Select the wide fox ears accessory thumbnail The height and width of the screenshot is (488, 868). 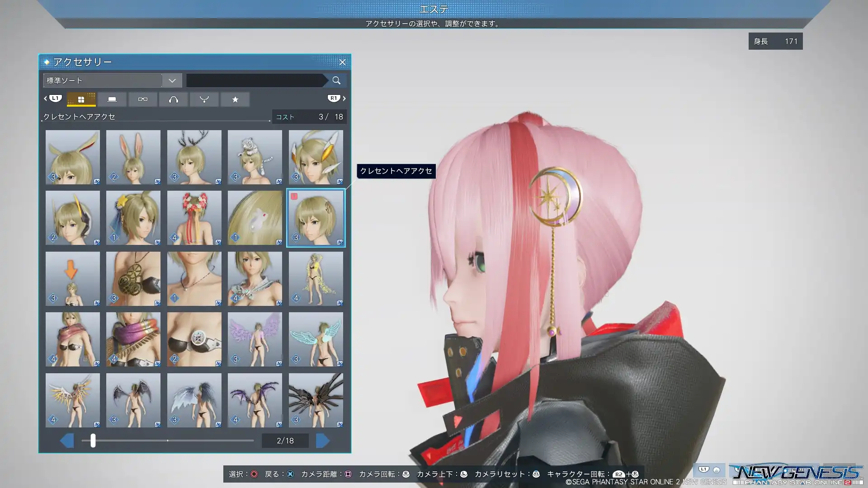tap(73, 157)
